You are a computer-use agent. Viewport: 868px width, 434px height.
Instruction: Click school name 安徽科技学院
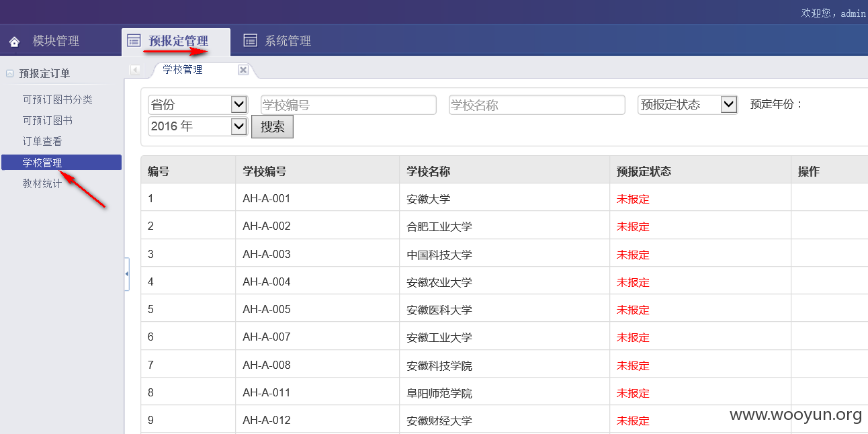(x=439, y=365)
